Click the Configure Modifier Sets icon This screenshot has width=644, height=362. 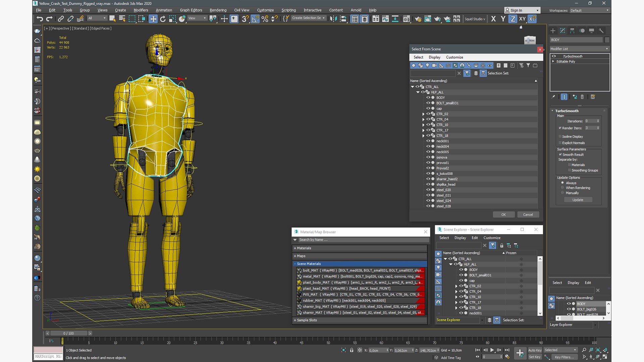[x=593, y=97]
